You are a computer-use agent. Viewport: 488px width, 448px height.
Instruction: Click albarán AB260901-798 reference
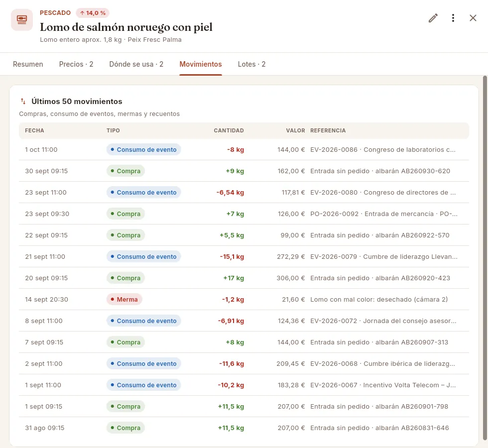379,406
